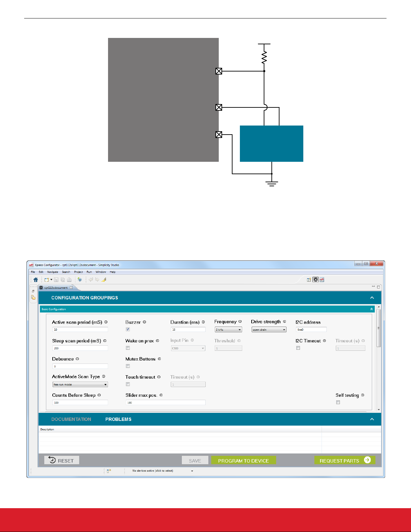The height and width of the screenshot is (532, 411).
Task: Click info icon next to Active scan period
Action: coord(106,322)
